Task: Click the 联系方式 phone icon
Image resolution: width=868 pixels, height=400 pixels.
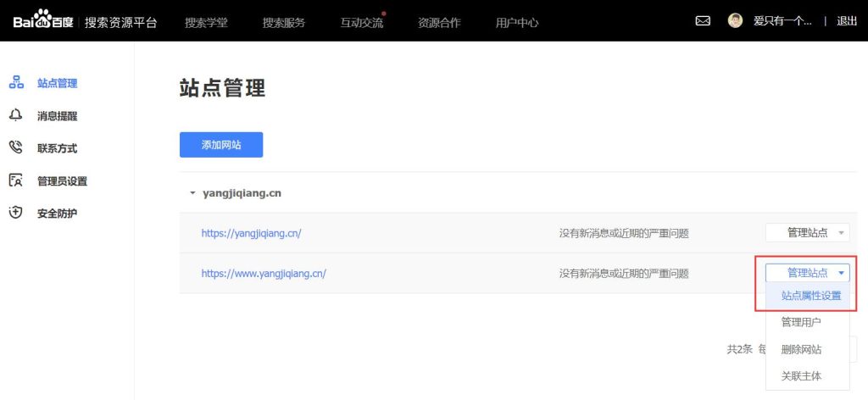Action: 16,147
